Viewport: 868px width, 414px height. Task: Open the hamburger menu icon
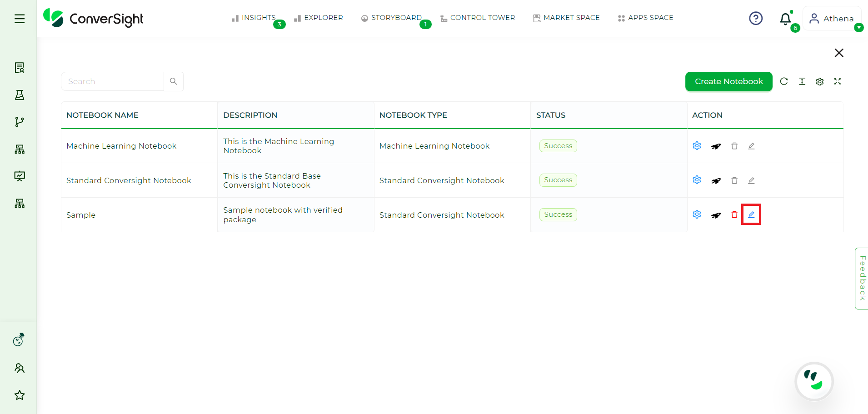tap(20, 19)
